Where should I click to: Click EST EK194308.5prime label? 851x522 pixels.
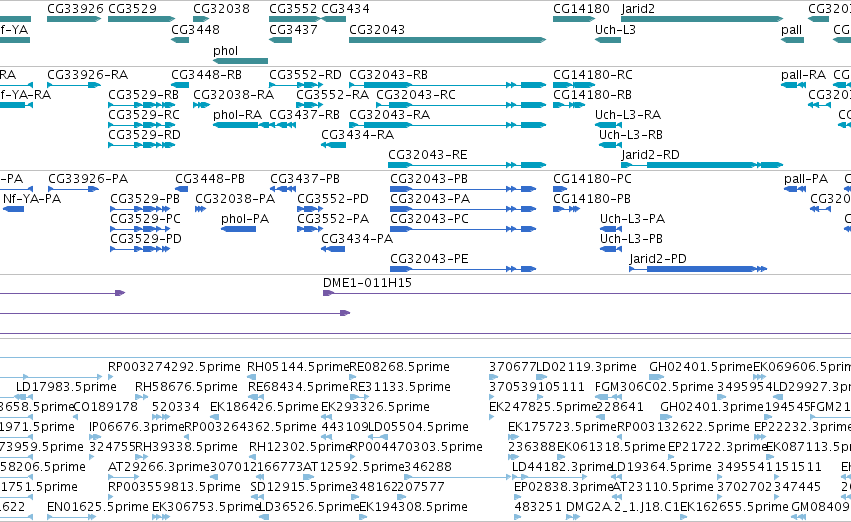pyautogui.click(x=414, y=507)
